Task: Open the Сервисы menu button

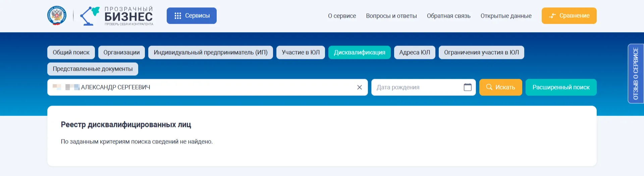Action: (x=192, y=16)
